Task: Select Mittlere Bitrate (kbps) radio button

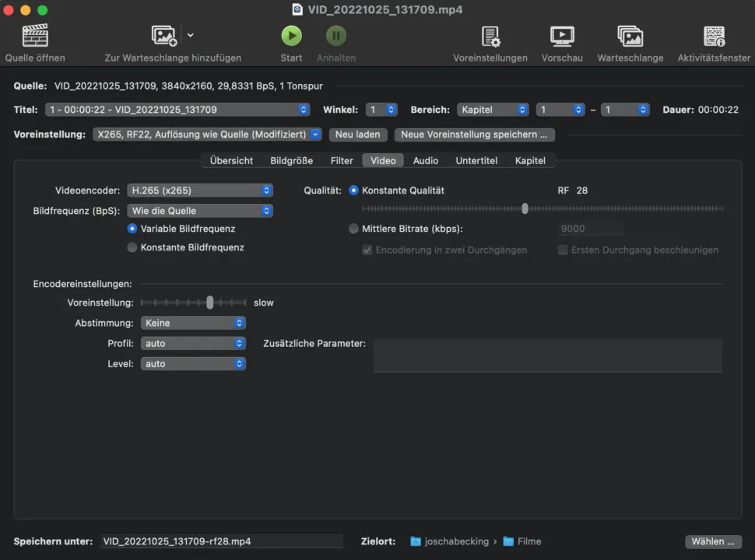Action: 353,229
